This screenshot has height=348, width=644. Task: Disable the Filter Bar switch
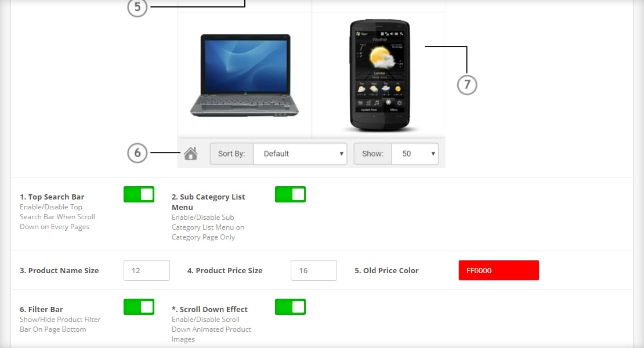tap(139, 307)
